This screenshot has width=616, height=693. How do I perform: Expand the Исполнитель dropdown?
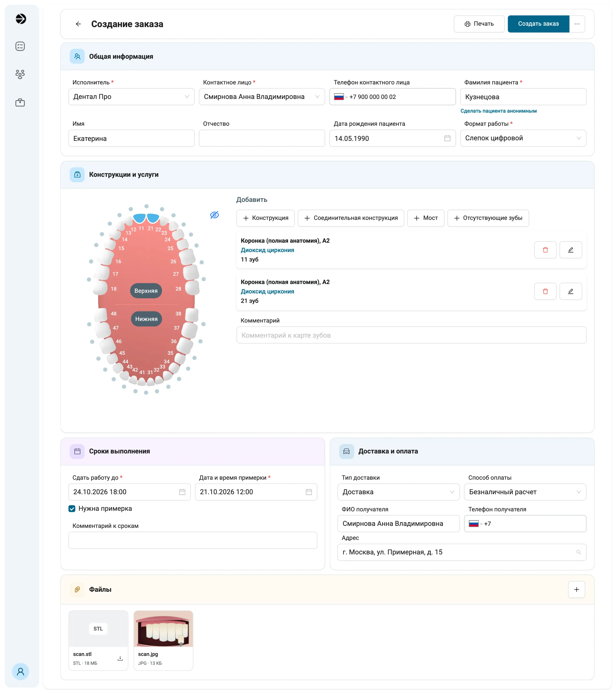coord(131,97)
